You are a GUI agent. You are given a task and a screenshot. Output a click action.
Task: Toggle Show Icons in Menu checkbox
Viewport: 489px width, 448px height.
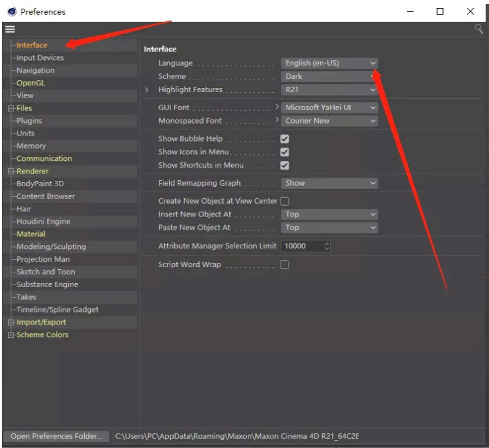[285, 152]
